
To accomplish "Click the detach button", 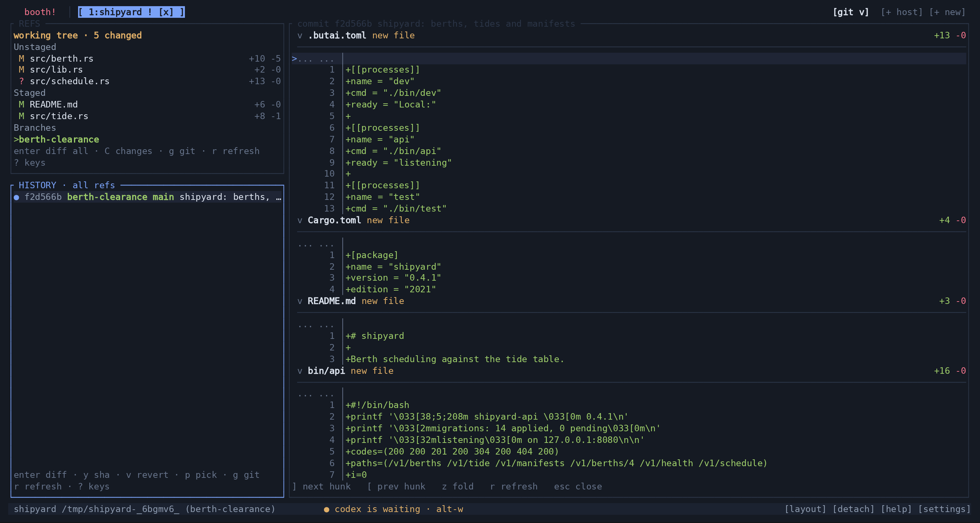I will pos(853,509).
